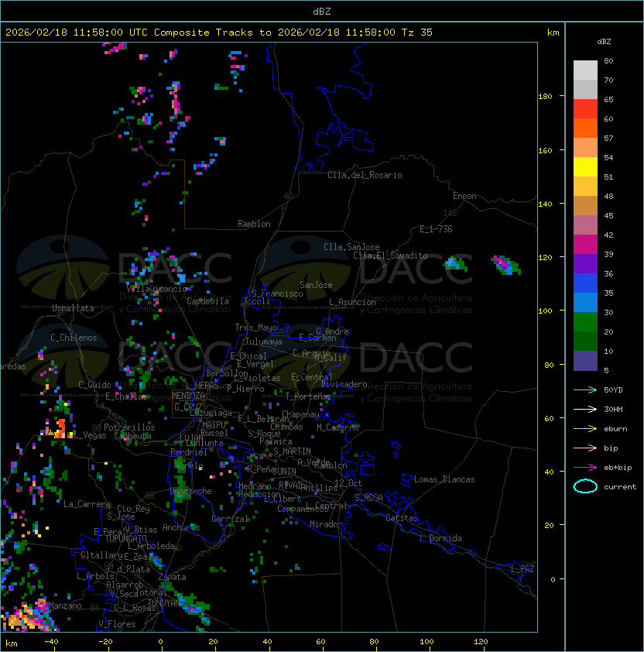Viewport: 644px width, 652px height.
Task: Click the La_Carrera place label
Action: (x=87, y=504)
